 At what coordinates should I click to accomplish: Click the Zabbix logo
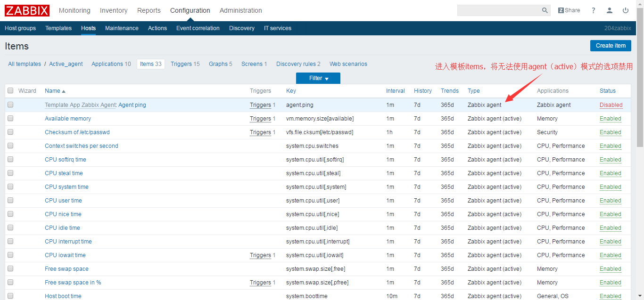27,10
